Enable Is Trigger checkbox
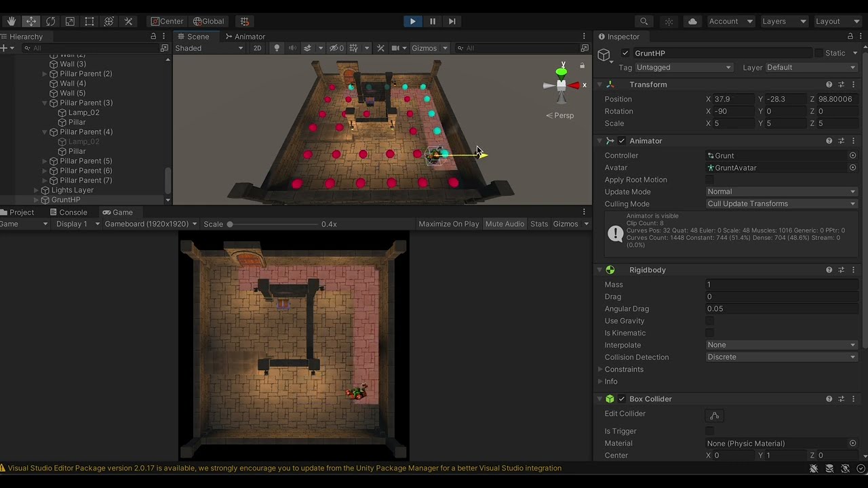This screenshot has width=868, height=488. [709, 431]
